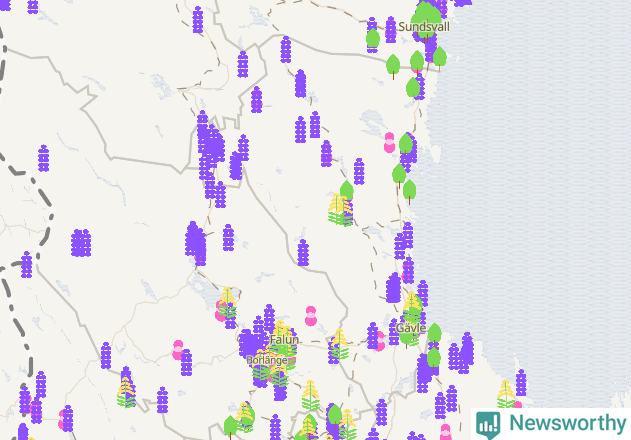Select the green tree marker just east of Gävle label
The height and width of the screenshot is (440, 631).
point(435,335)
